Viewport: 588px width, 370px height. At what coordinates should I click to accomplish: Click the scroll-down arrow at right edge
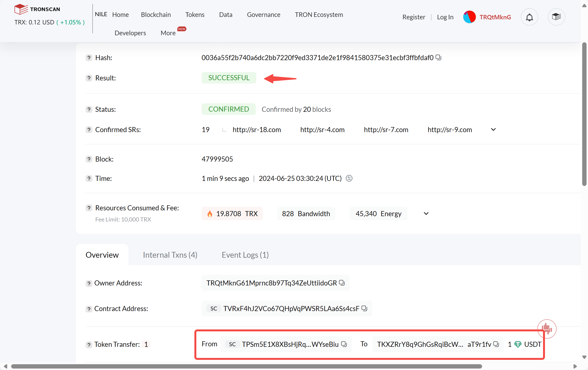pyautogui.click(x=584, y=357)
